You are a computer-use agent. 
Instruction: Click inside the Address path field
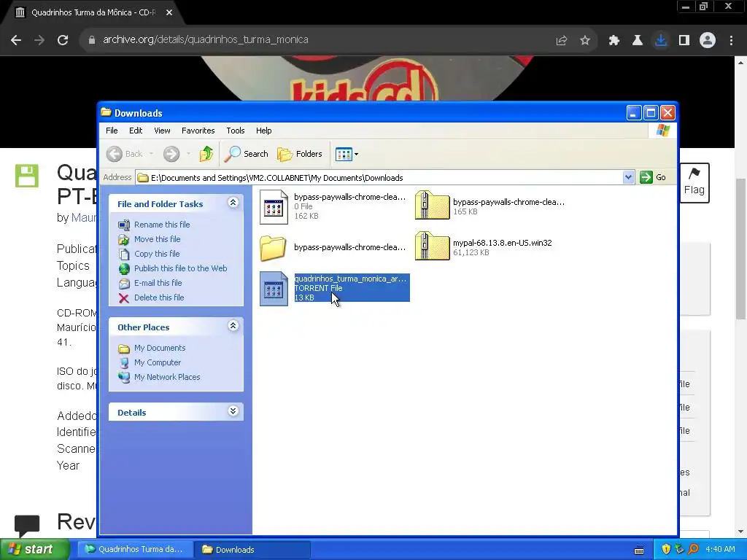click(x=379, y=178)
